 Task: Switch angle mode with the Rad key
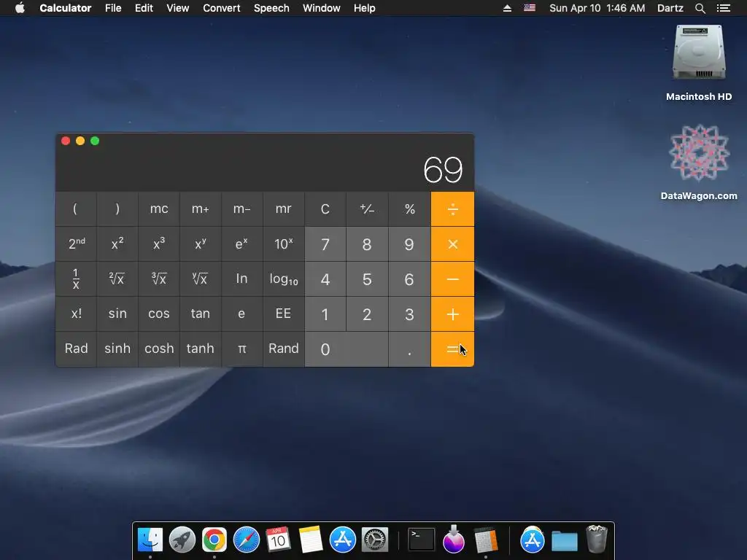(76, 349)
